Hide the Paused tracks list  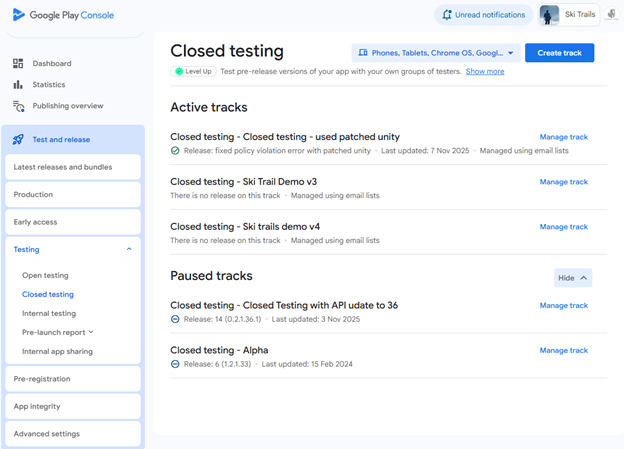[573, 277]
